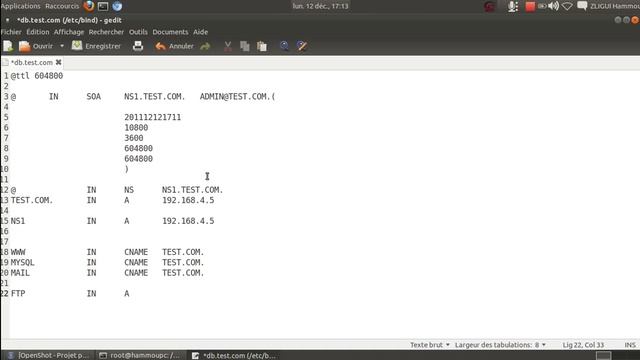640x360 pixels.
Task: Open the Texte brut syntax dropdown
Action: 430,345
